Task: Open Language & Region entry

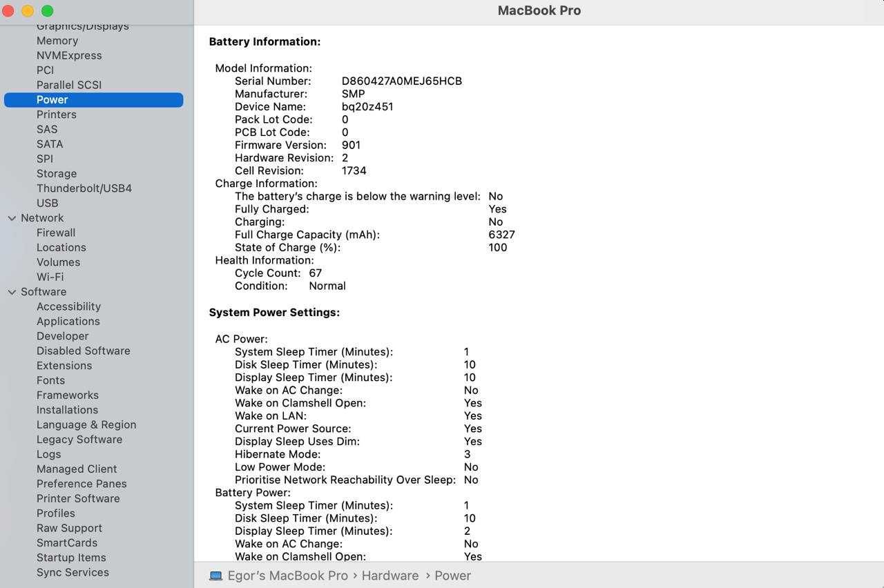Action: point(86,425)
